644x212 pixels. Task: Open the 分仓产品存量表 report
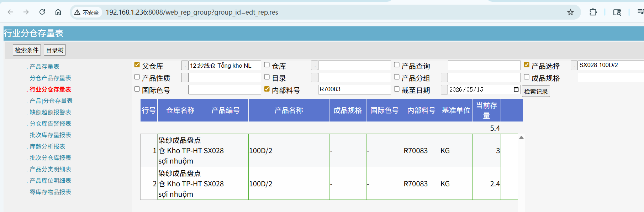point(50,78)
